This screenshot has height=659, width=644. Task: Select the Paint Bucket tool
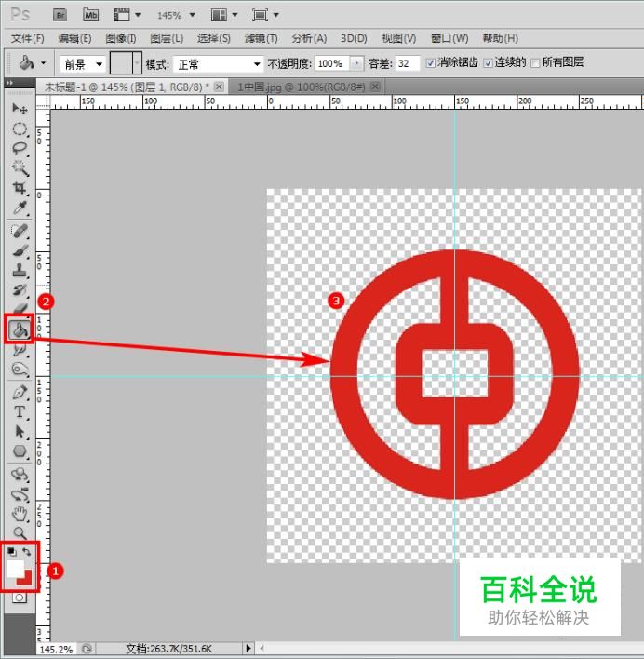(20, 329)
